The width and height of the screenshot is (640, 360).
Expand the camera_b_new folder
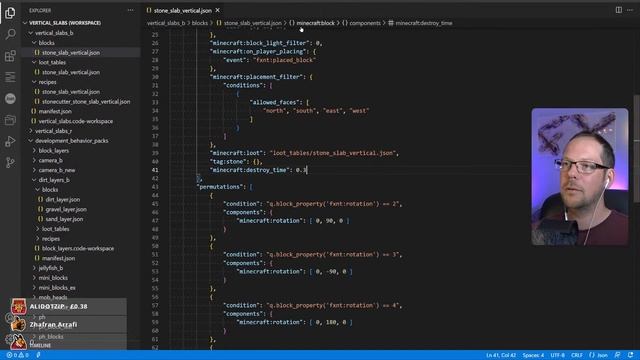[57, 170]
